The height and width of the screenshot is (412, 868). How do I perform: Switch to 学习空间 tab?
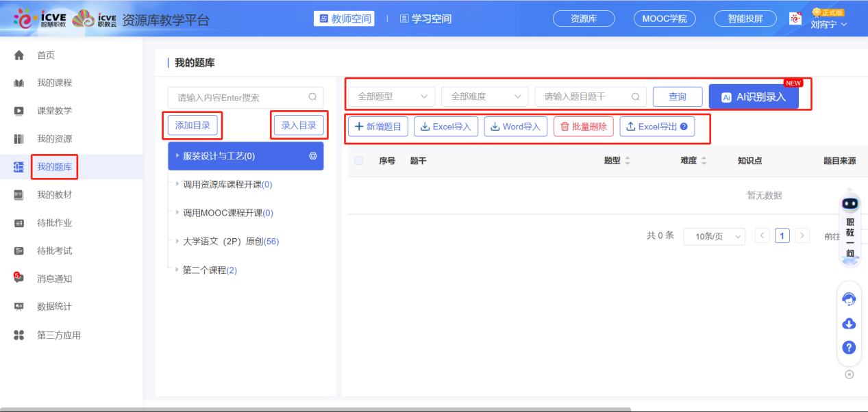pyautogui.click(x=425, y=18)
